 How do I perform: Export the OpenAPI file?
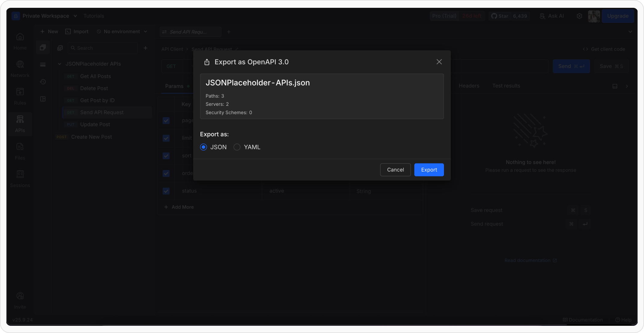[429, 170]
